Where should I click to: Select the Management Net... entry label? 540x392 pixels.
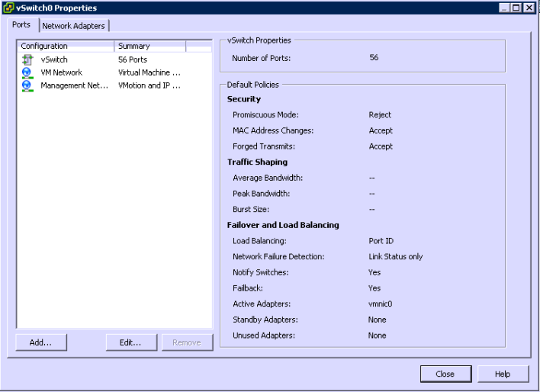[x=74, y=85]
